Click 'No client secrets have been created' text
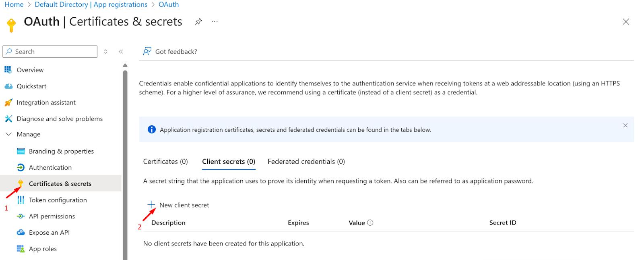Screen dimensions: 644x260 point(224,243)
